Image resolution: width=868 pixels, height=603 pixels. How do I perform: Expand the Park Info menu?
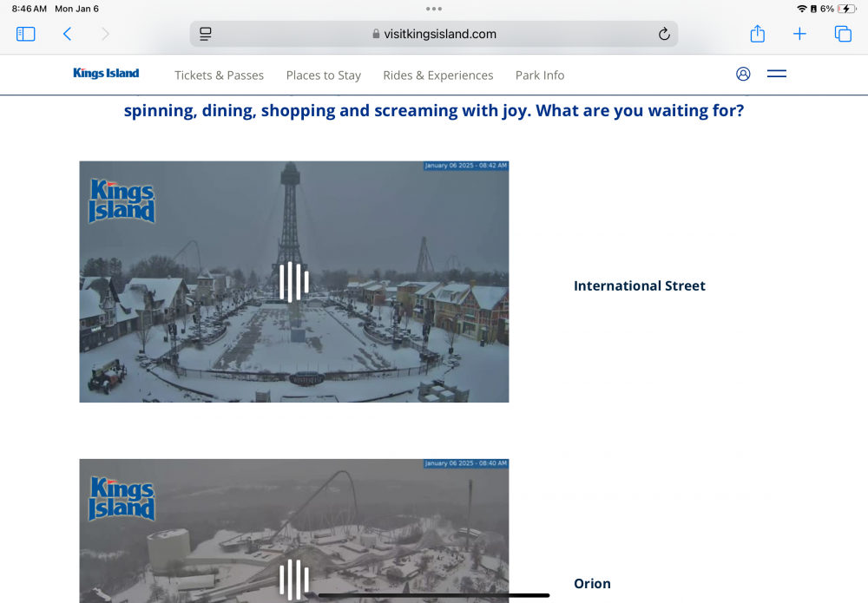[539, 75]
